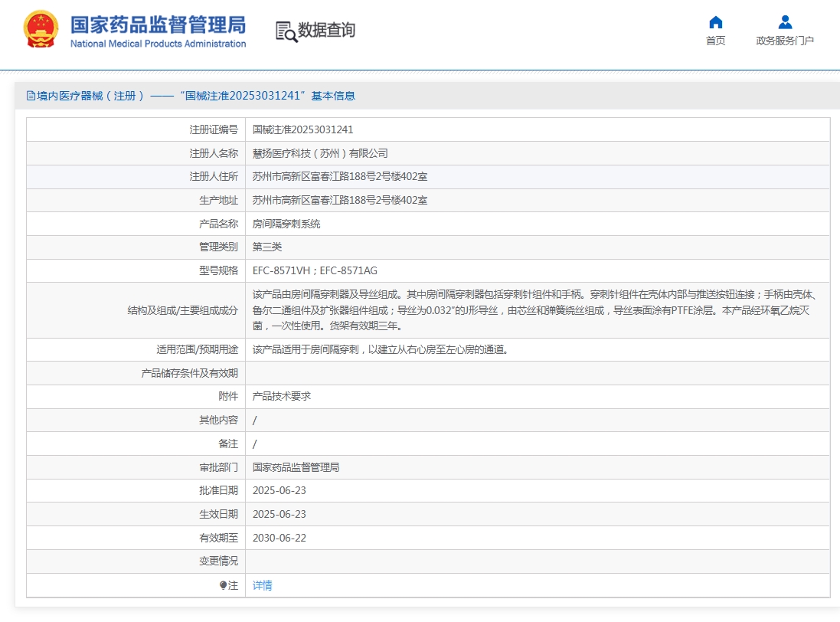The image size is (840, 622).
Task: Click the document icon before 境内医疗器械
Action: coord(31,96)
